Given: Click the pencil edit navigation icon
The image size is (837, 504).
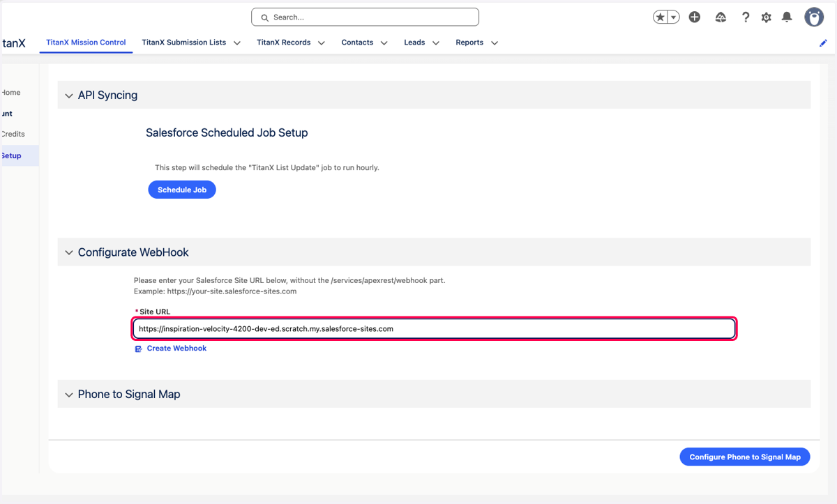Looking at the screenshot, I should click(823, 43).
